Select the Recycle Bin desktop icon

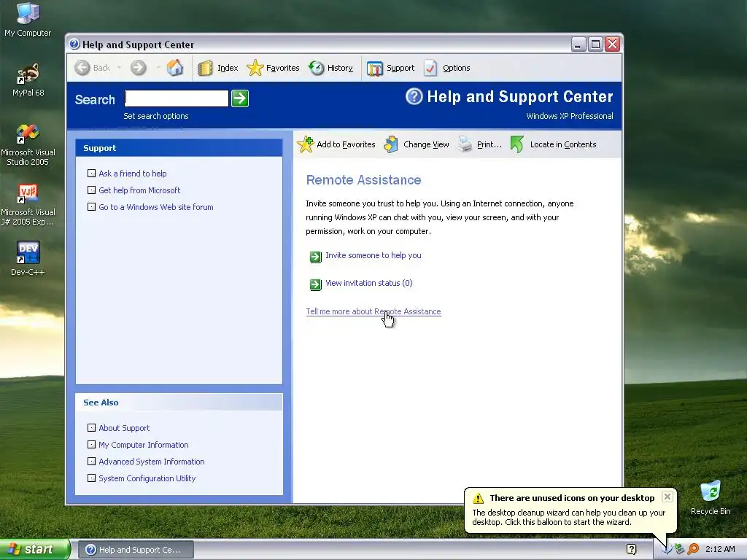click(x=711, y=497)
